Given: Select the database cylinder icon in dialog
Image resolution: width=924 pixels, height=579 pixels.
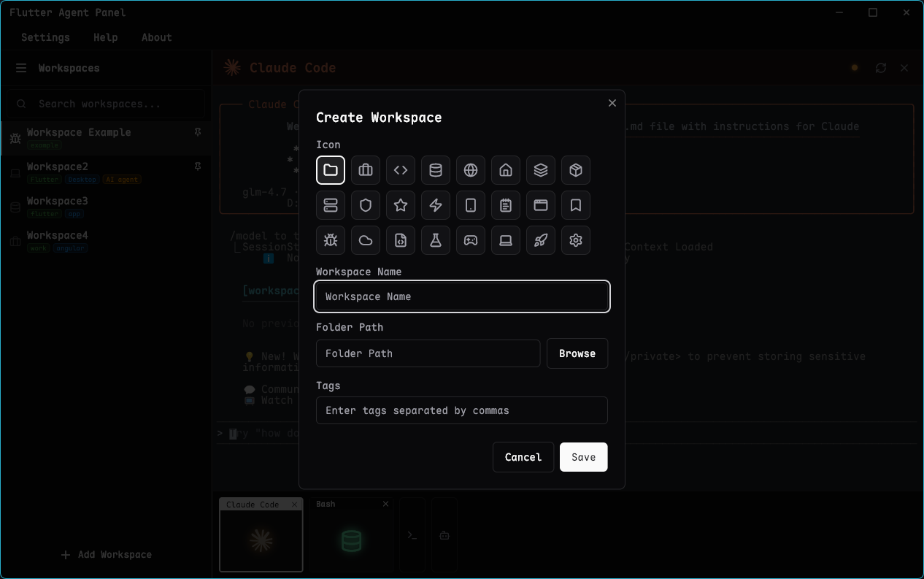Looking at the screenshot, I should coord(436,170).
